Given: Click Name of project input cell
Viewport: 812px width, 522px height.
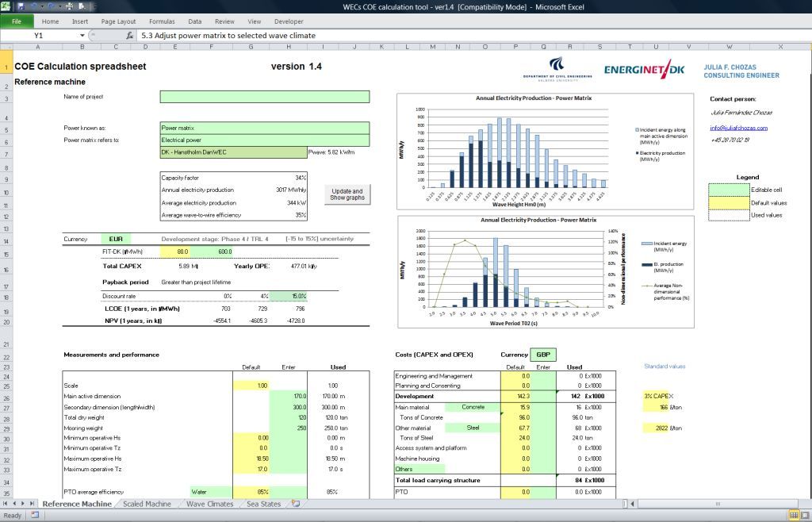Looking at the screenshot, I should (265, 96).
